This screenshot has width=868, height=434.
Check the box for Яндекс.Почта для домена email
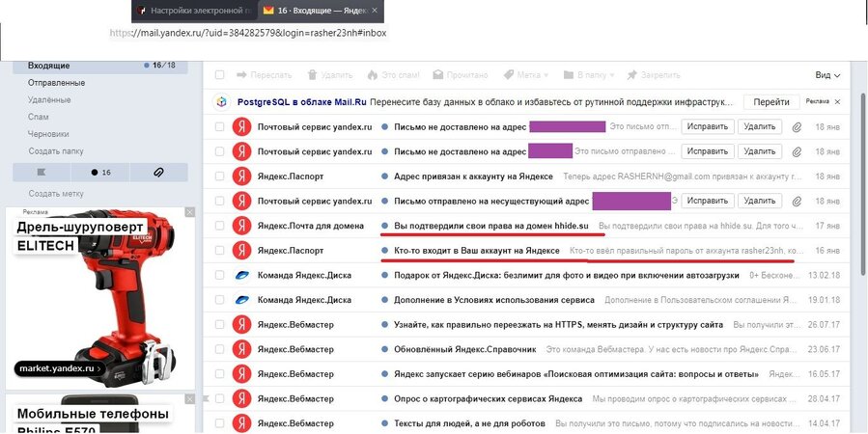point(220,226)
